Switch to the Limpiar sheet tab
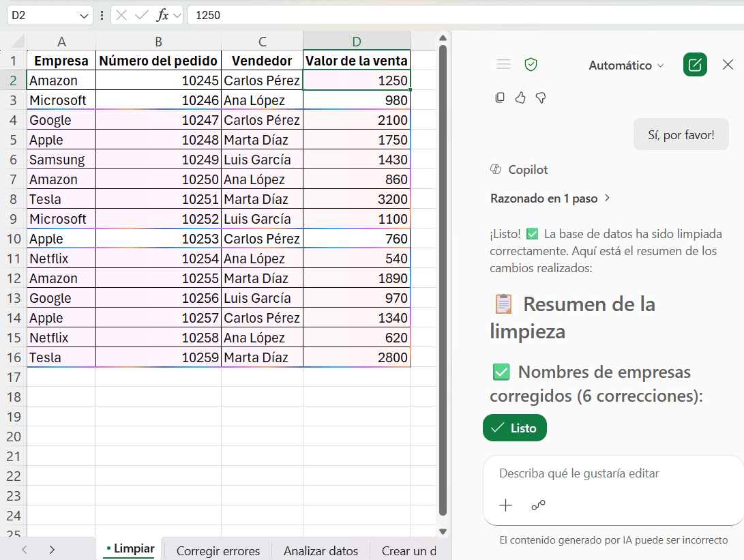 coord(130,549)
